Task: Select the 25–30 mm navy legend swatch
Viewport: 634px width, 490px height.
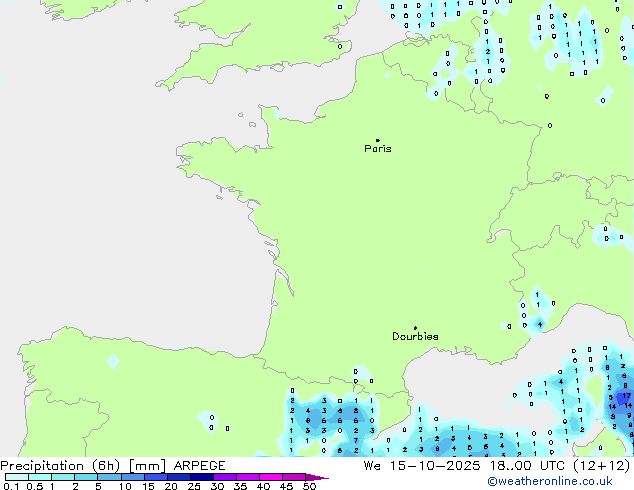Action: pyautogui.click(x=202, y=477)
